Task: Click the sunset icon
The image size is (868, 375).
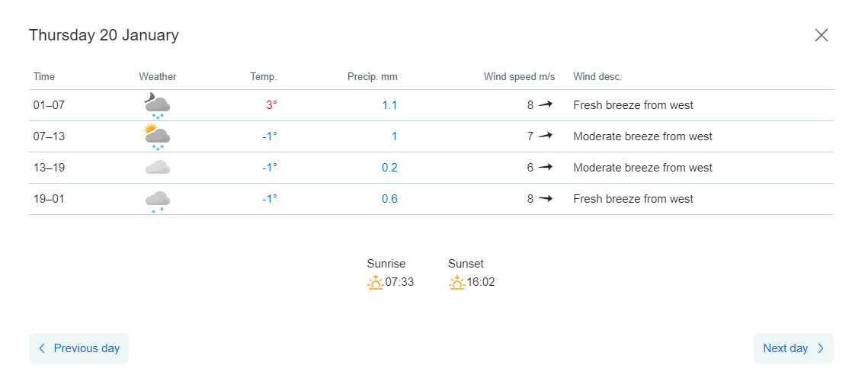Action: pyautogui.click(x=456, y=283)
